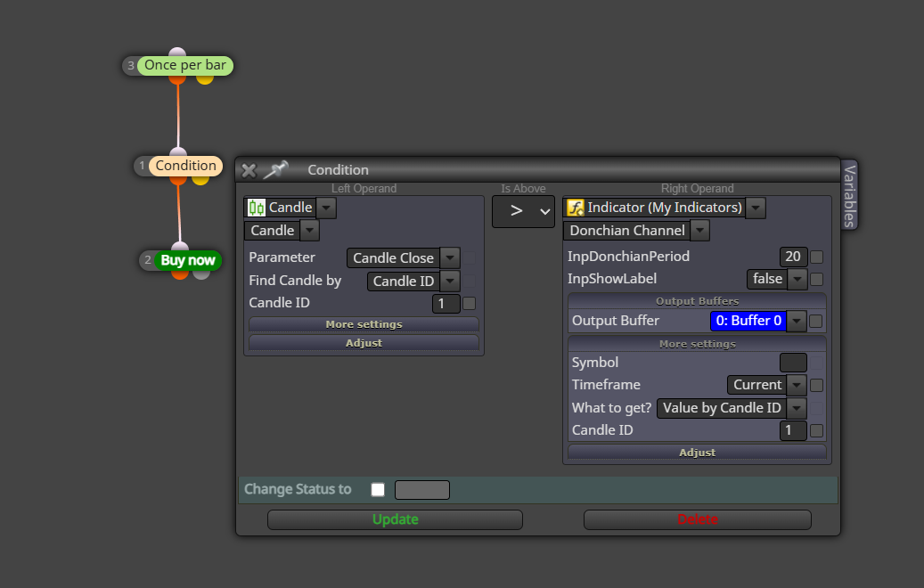Click the right operand Candle ID input
Screen dimensions: 924x588
pos(793,430)
